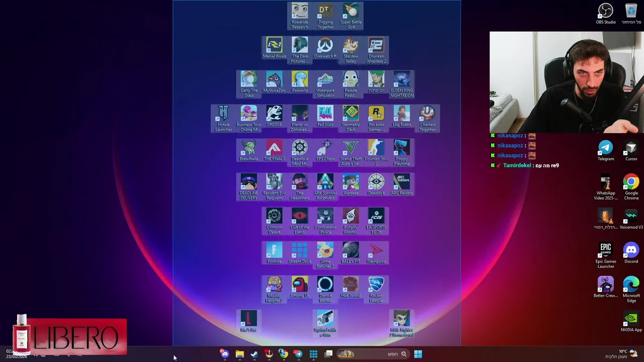This screenshot has height=362, width=644.
Task: Open the Crimson Desert desktop icon
Action: [274, 221]
